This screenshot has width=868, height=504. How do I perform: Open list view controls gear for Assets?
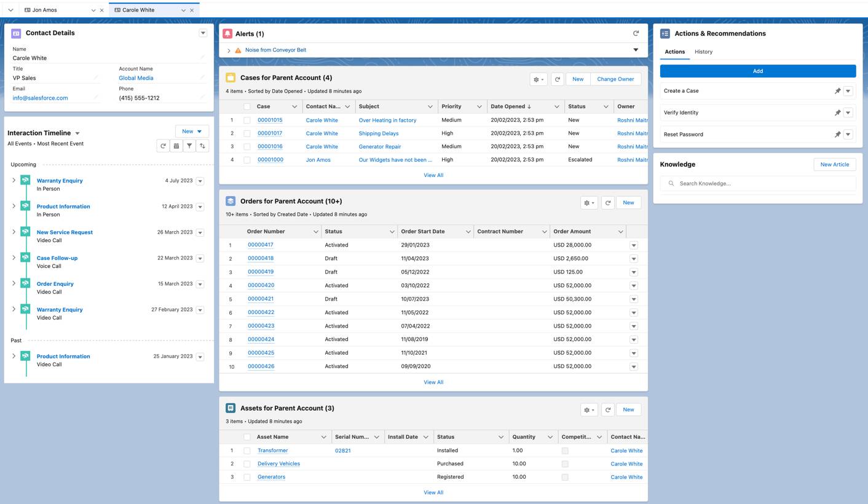(x=588, y=409)
